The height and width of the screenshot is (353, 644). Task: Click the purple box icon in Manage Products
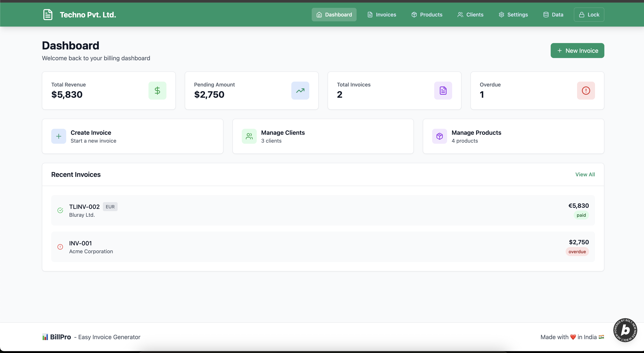tap(439, 136)
